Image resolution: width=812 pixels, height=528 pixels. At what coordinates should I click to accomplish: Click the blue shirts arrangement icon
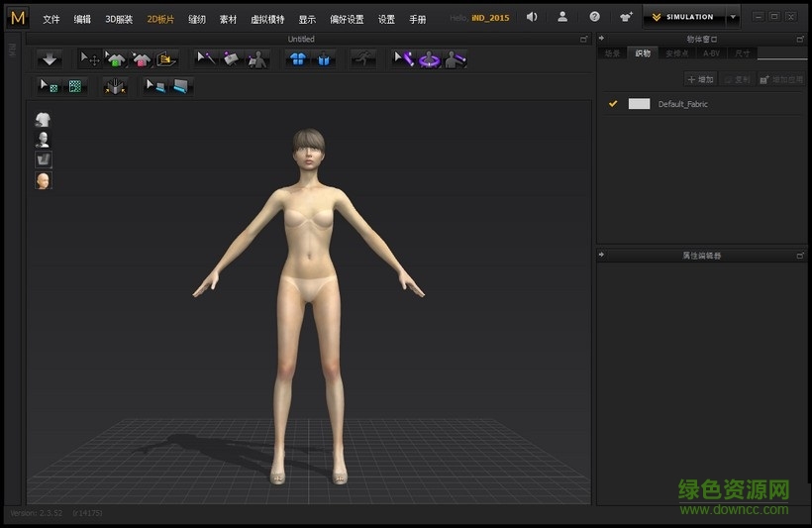(x=297, y=59)
